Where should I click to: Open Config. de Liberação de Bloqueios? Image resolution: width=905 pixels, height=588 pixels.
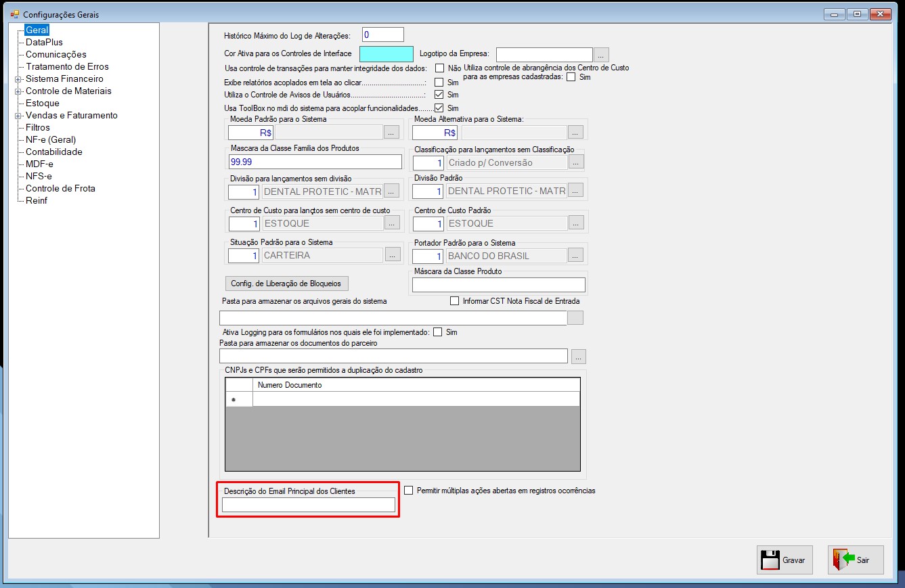287,284
